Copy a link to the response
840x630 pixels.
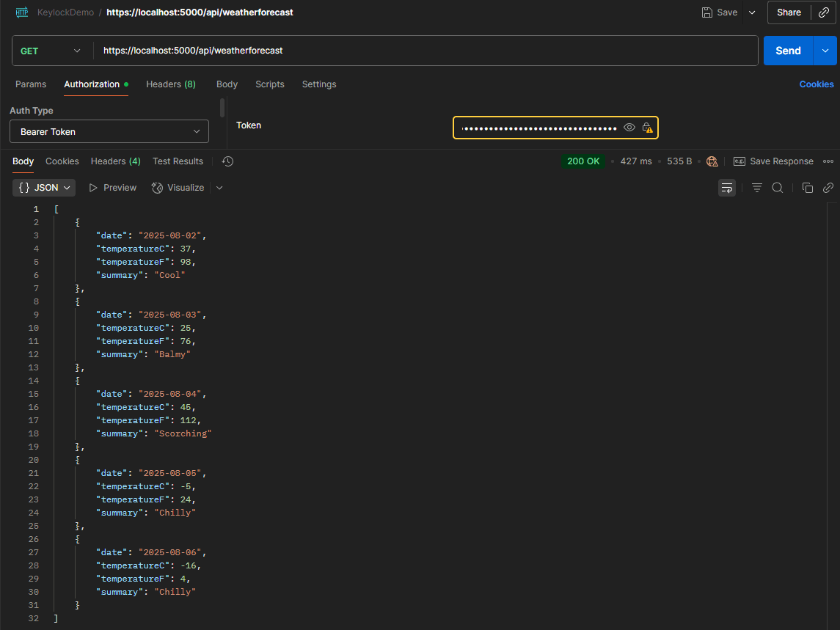(x=828, y=188)
